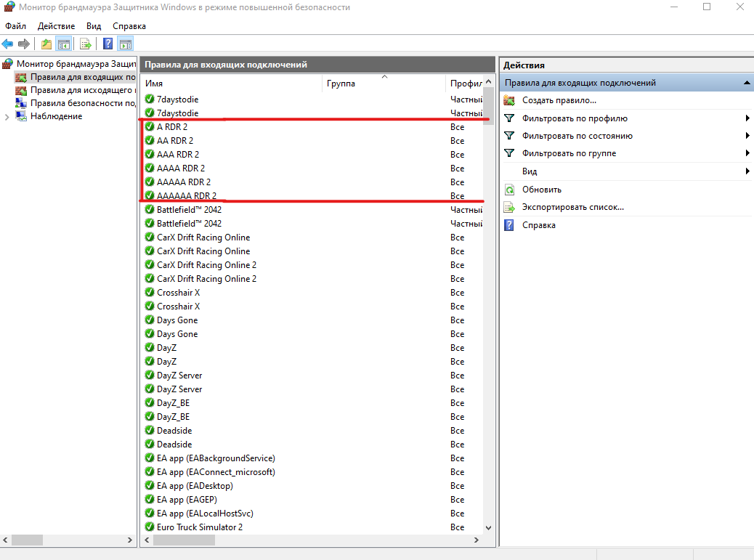Click Обновить in the actions panel
The width and height of the screenshot is (754, 560).
coord(541,190)
